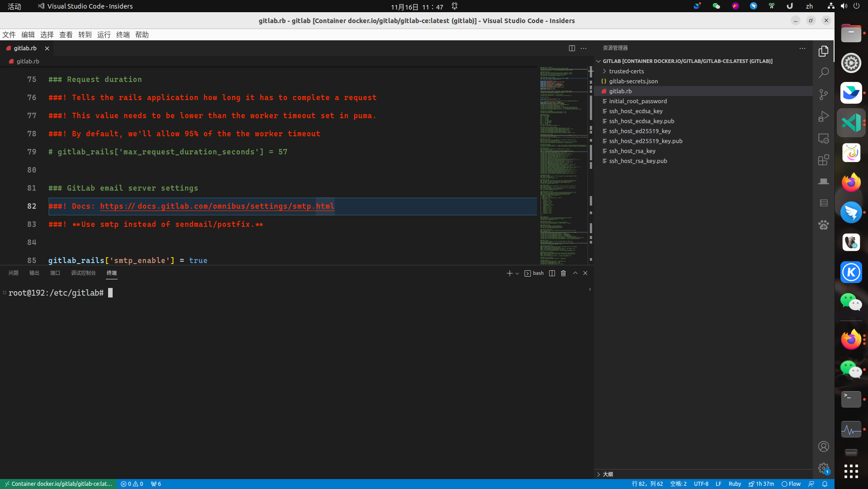The image size is (868, 489).
Task: Click the Flow status bar item
Action: coord(791,484)
